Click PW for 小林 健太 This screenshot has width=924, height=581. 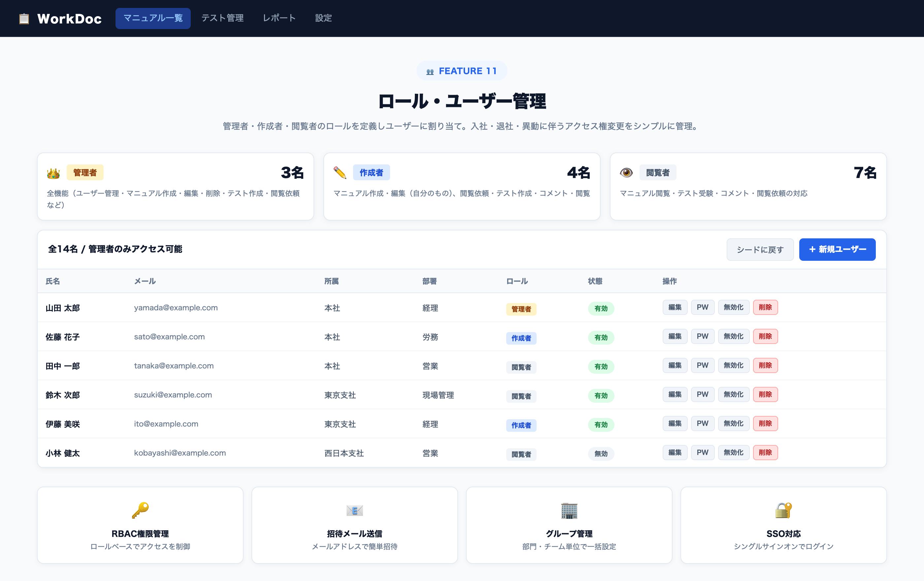(702, 453)
